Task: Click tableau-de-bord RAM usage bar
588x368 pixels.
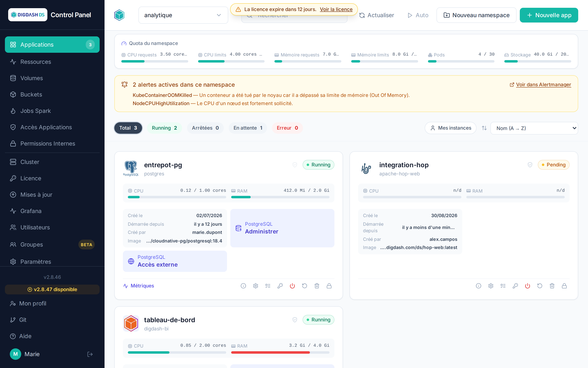Action: coord(280,352)
